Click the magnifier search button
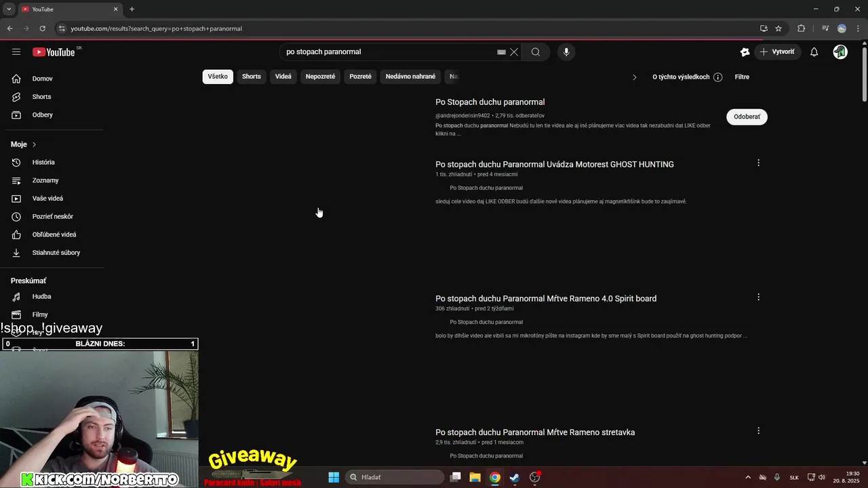The image size is (868, 488). [x=536, y=52]
